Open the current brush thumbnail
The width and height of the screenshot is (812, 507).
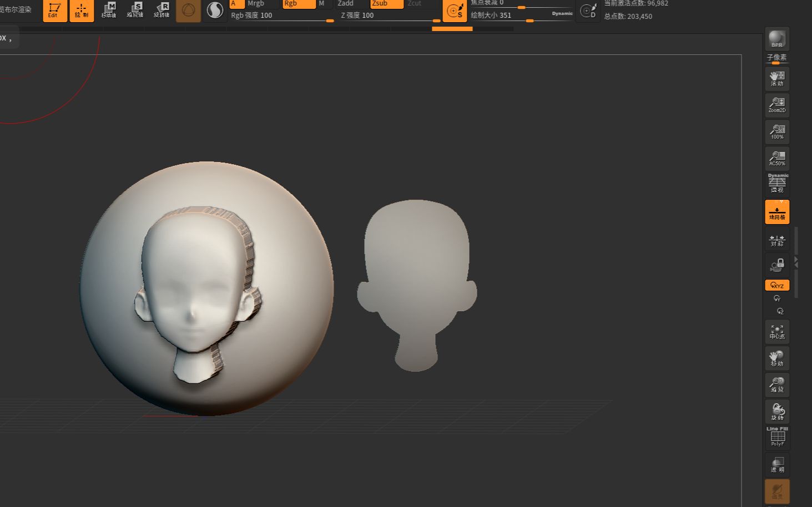pos(188,11)
